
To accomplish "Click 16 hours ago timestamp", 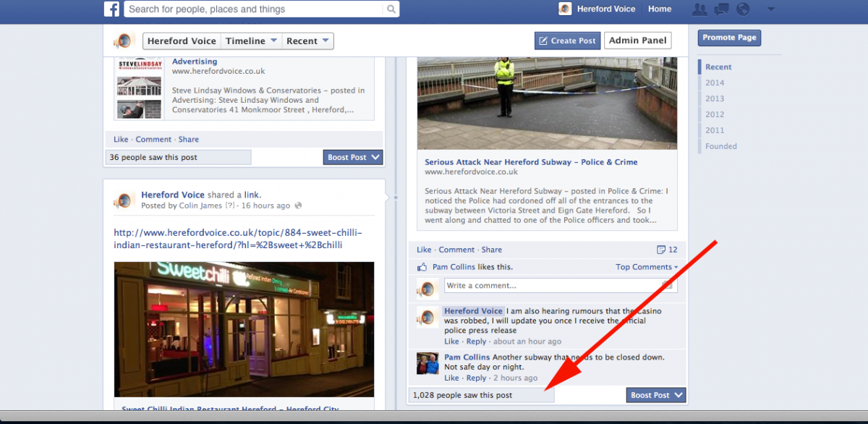I will tap(265, 205).
